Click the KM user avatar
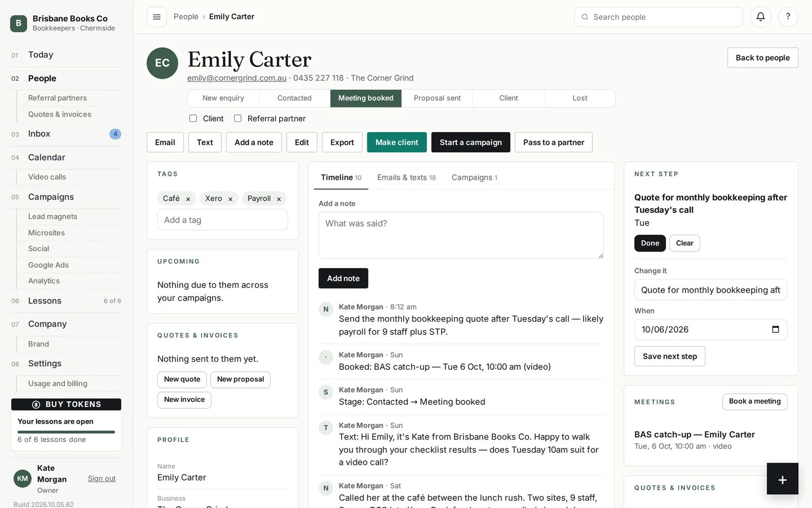This screenshot has width=812, height=508. coord(22,479)
